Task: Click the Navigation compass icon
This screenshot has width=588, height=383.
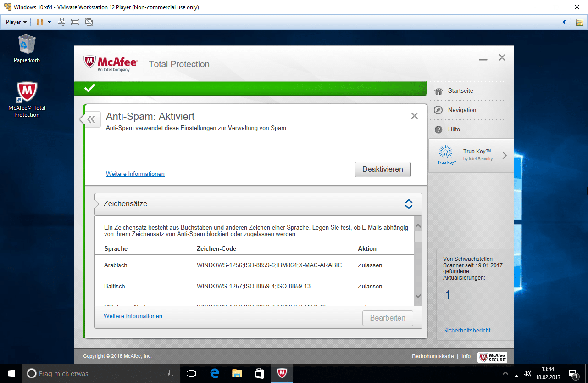Action: click(438, 110)
